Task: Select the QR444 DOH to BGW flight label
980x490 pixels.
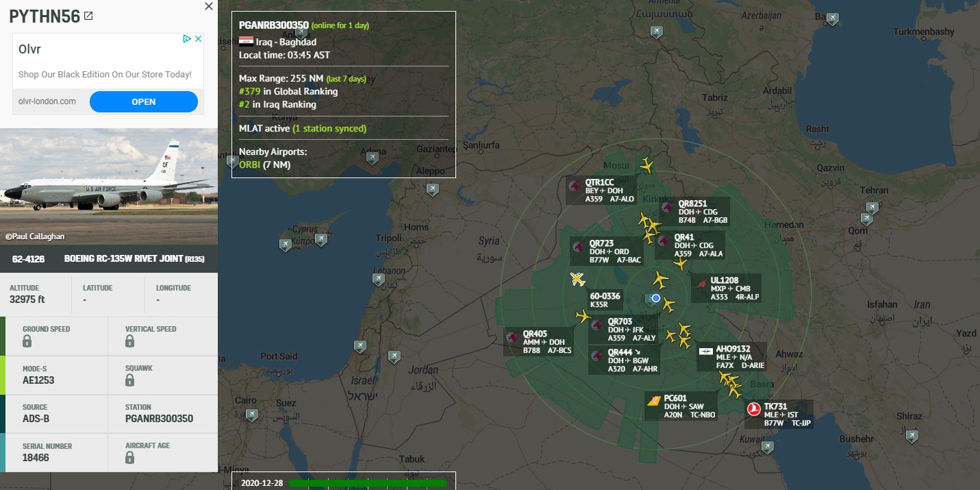Action: 625,360
